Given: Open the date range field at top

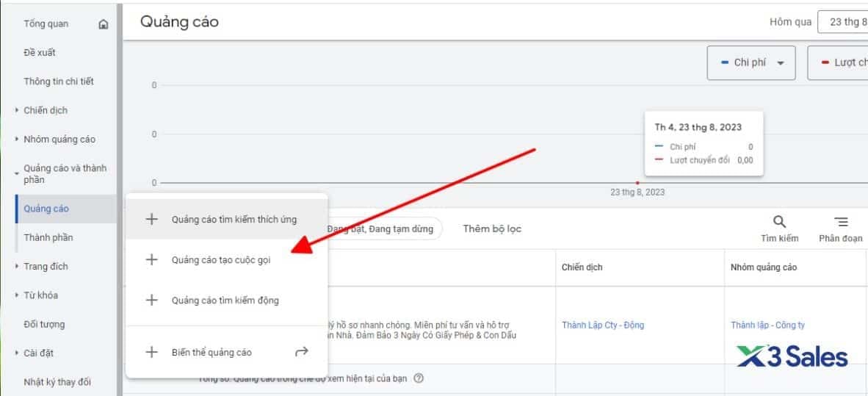Looking at the screenshot, I should pos(842,22).
